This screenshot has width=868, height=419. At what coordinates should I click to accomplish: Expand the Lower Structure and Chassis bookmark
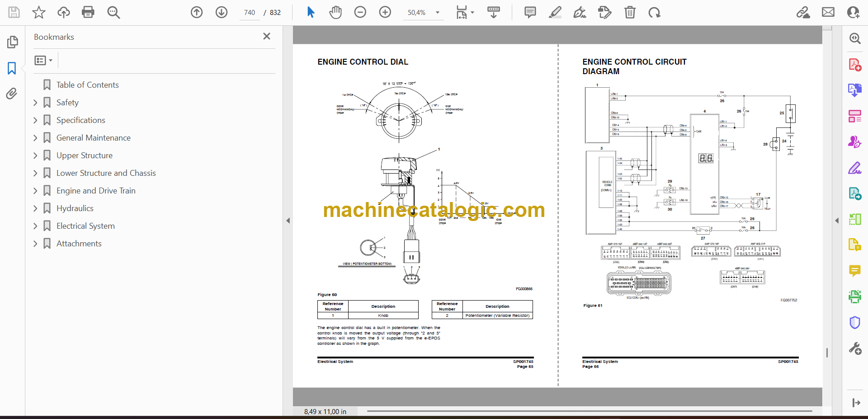click(35, 173)
